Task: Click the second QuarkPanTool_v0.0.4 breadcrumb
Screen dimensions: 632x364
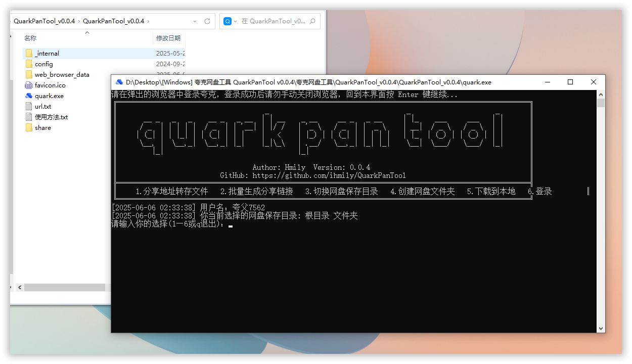Action: tap(113, 21)
